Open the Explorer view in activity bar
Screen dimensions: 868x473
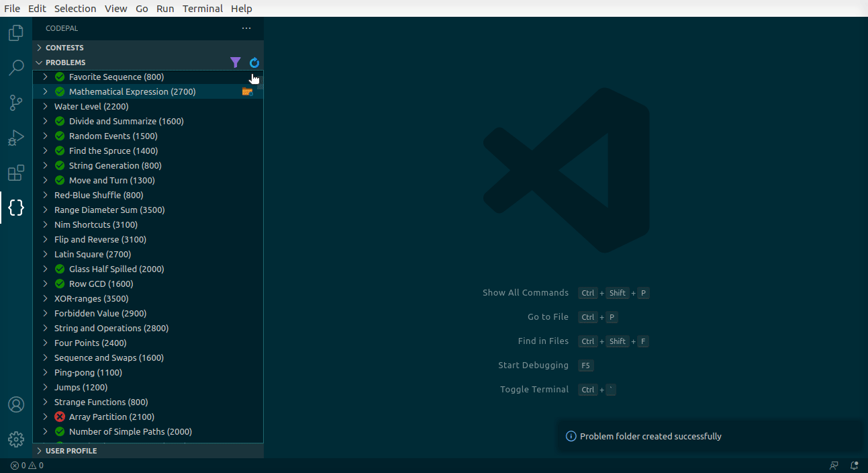point(16,33)
